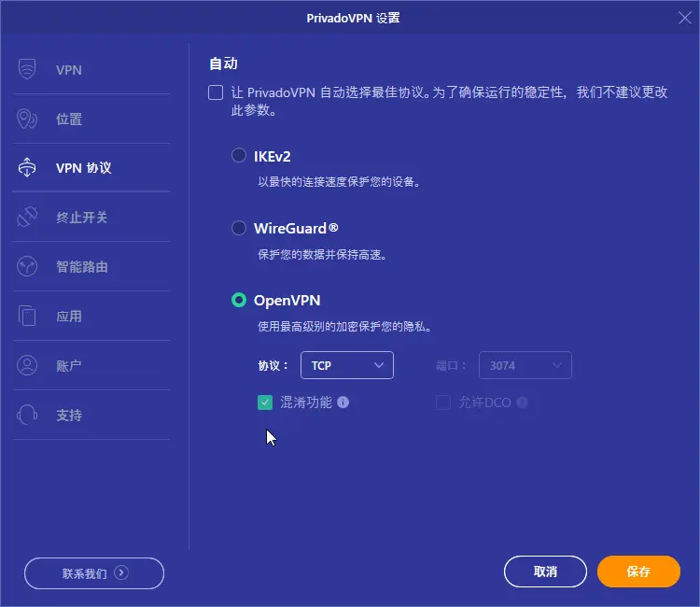Select the OpenVPN radio button
Viewport: 700px width, 607px height.
pyautogui.click(x=239, y=300)
